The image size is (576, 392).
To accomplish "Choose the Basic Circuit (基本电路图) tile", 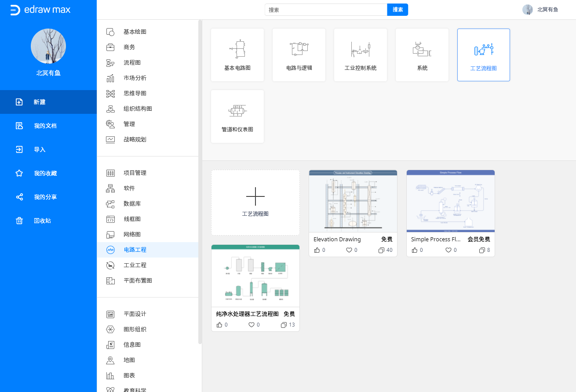I will click(x=237, y=55).
